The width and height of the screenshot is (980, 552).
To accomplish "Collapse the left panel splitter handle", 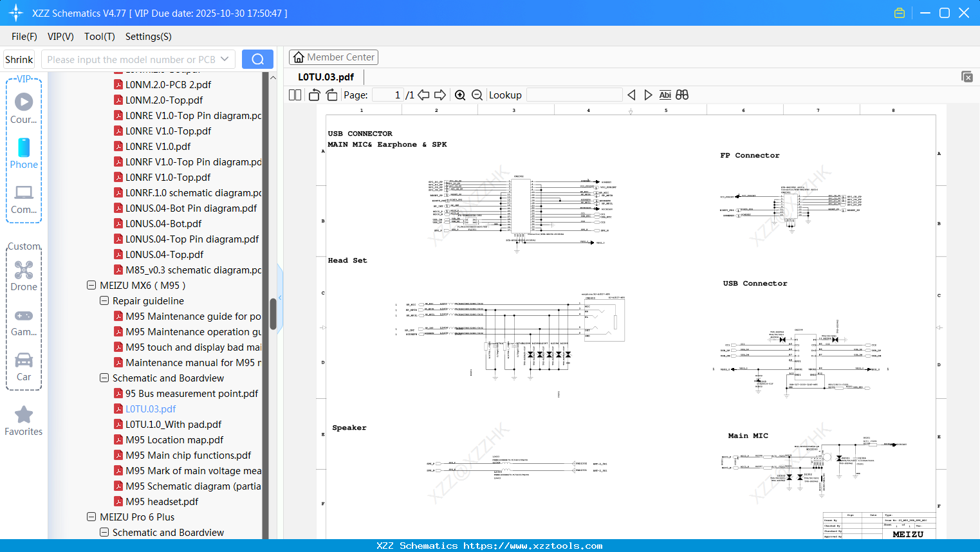I will [280, 299].
